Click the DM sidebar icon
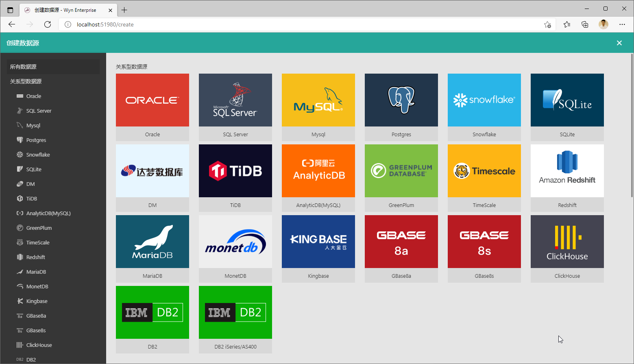The width and height of the screenshot is (634, 364). pos(20,184)
